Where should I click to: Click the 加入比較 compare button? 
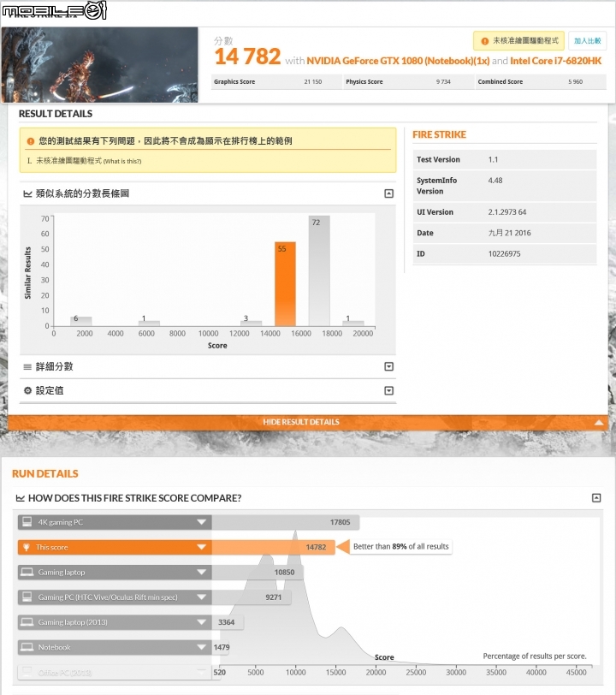pyautogui.click(x=587, y=41)
